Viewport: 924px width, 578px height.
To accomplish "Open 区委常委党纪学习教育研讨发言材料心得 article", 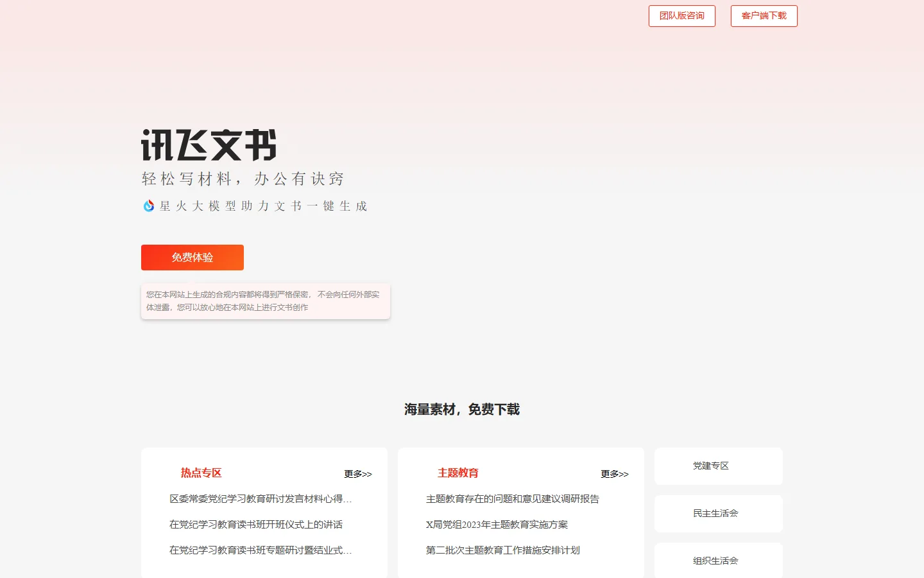I will click(x=261, y=499).
